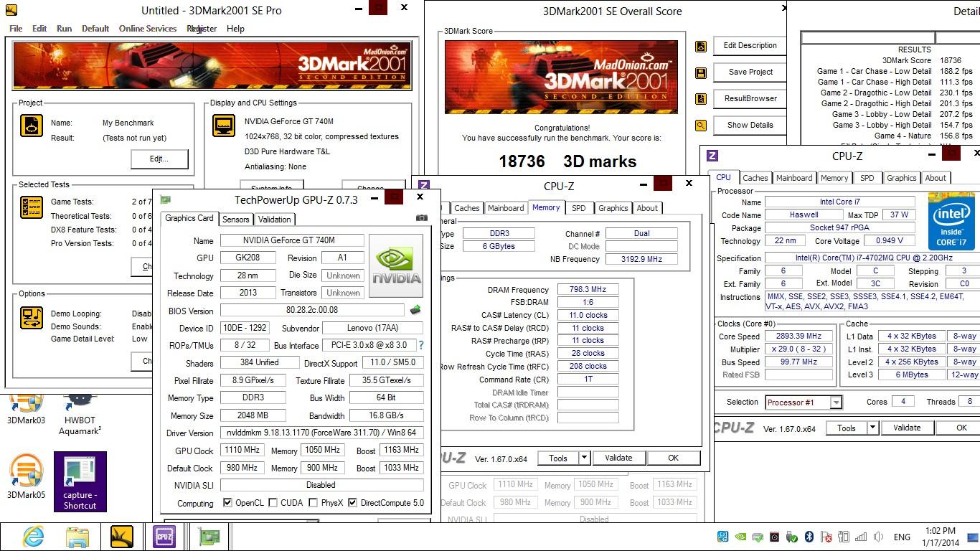The height and width of the screenshot is (551, 980).
Task: Switch to the CPU-Z taskbar button
Action: coord(164,536)
